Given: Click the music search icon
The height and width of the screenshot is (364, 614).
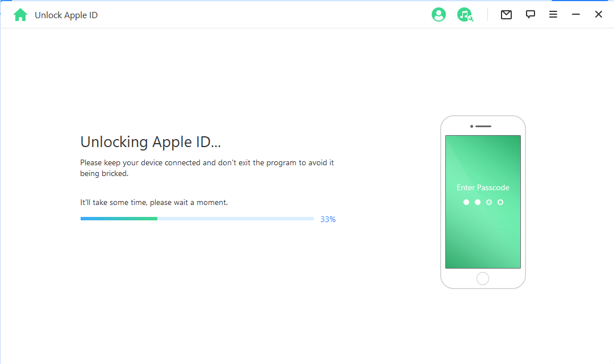Looking at the screenshot, I should (465, 14).
